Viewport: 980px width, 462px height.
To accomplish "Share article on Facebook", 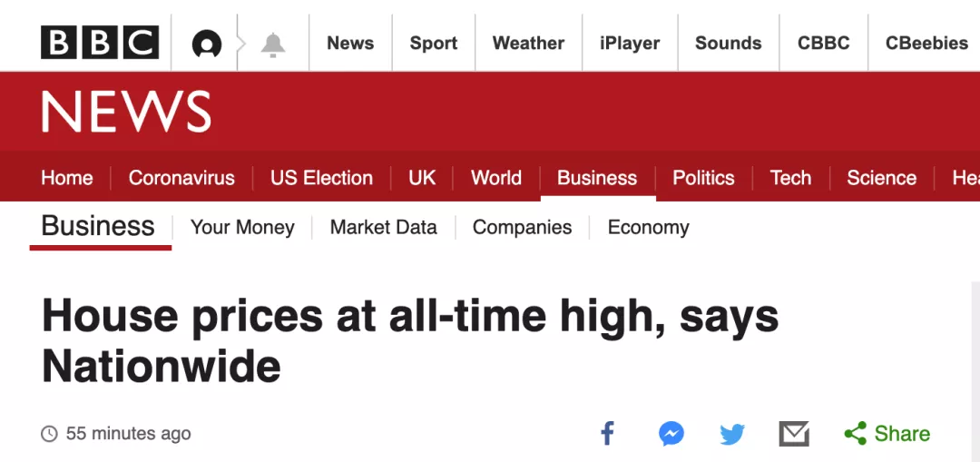I will pos(608,434).
